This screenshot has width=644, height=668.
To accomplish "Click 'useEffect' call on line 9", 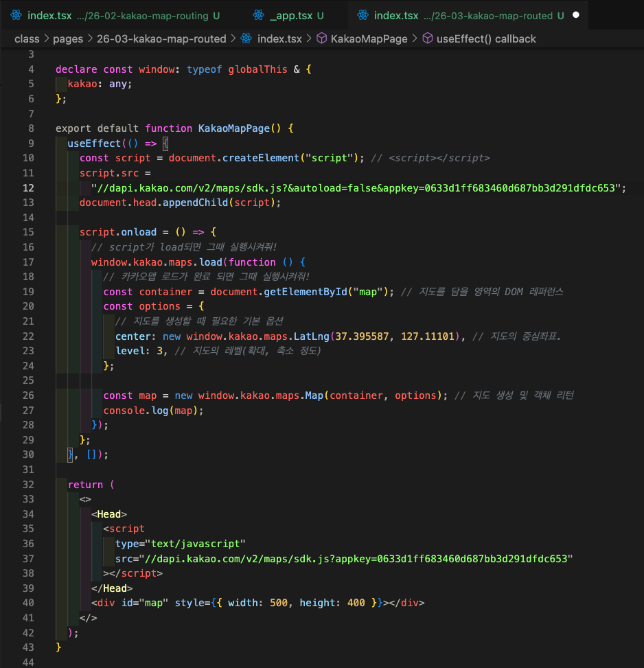I will pyautogui.click(x=94, y=143).
